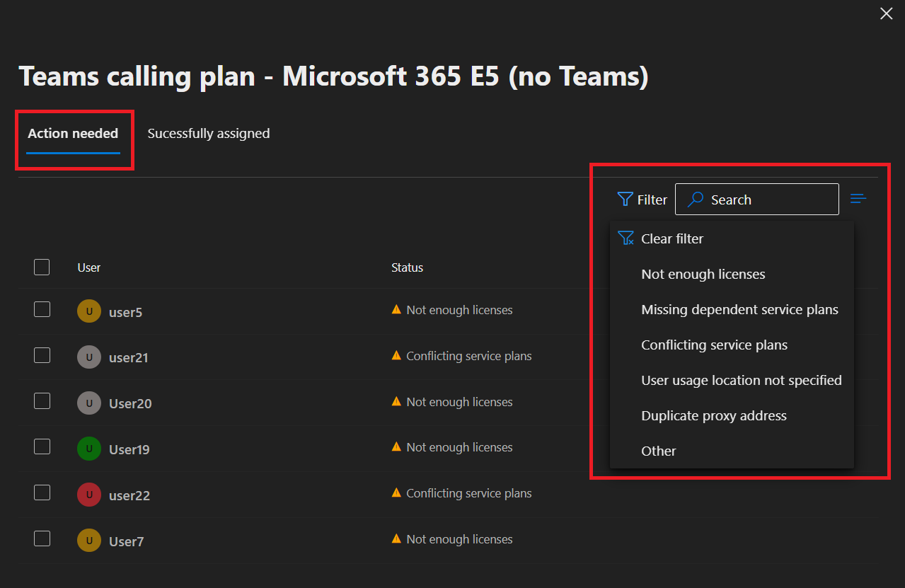
Task: Select the checkbox for user5
Action: point(42,309)
